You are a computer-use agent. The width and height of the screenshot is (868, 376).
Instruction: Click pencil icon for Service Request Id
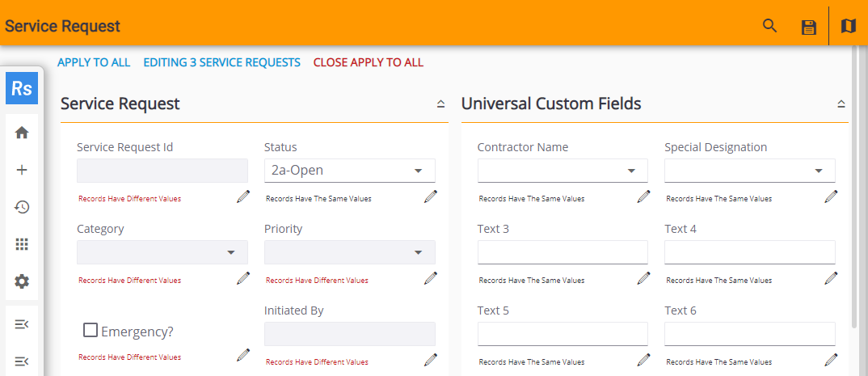[x=243, y=196]
